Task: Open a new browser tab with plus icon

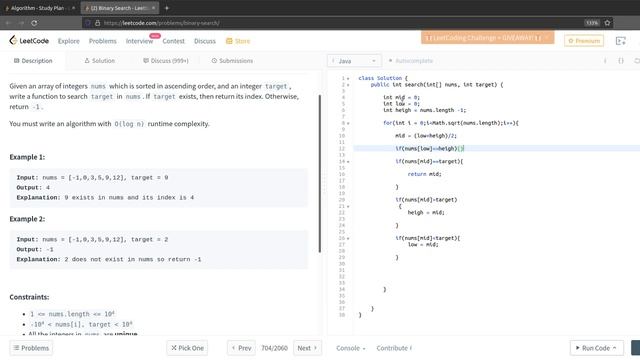Action: coord(167,8)
